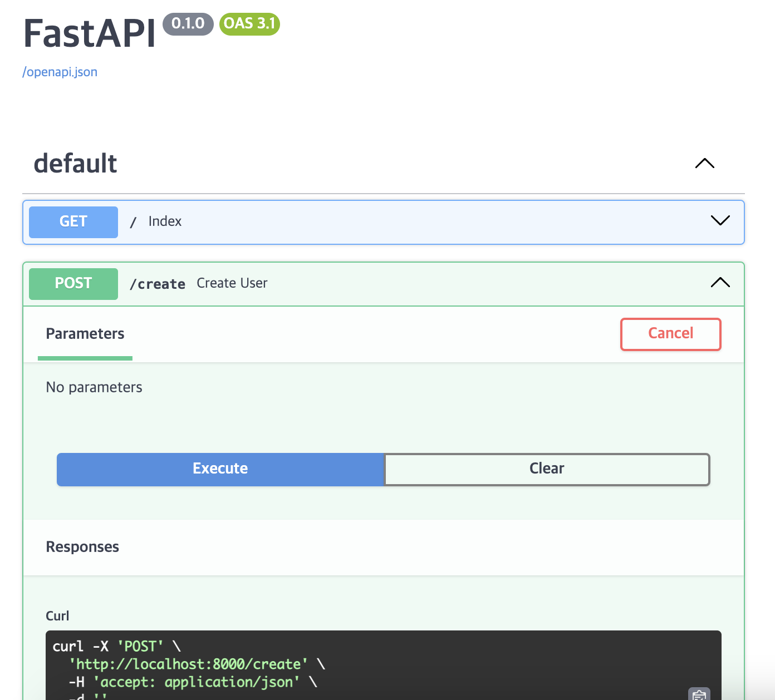Click the 0.1.0 version badge
The height and width of the screenshot is (700, 775).
tap(188, 24)
